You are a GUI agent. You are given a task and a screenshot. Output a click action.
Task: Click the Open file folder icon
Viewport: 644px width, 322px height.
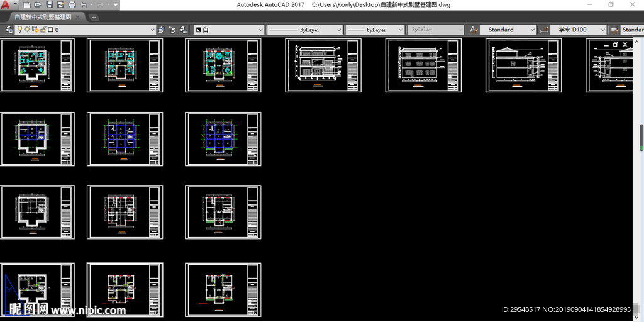click(38, 5)
